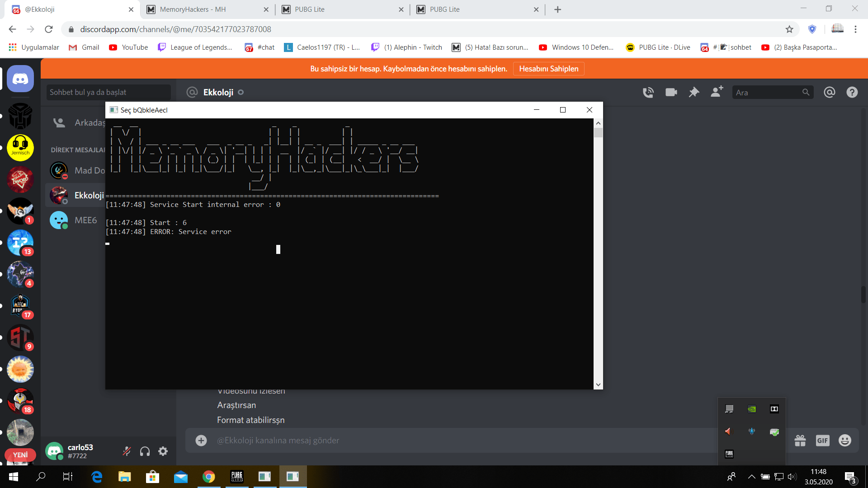Image resolution: width=868 pixels, height=488 pixels.
Task: Open the Jernisch server
Action: 20,148
